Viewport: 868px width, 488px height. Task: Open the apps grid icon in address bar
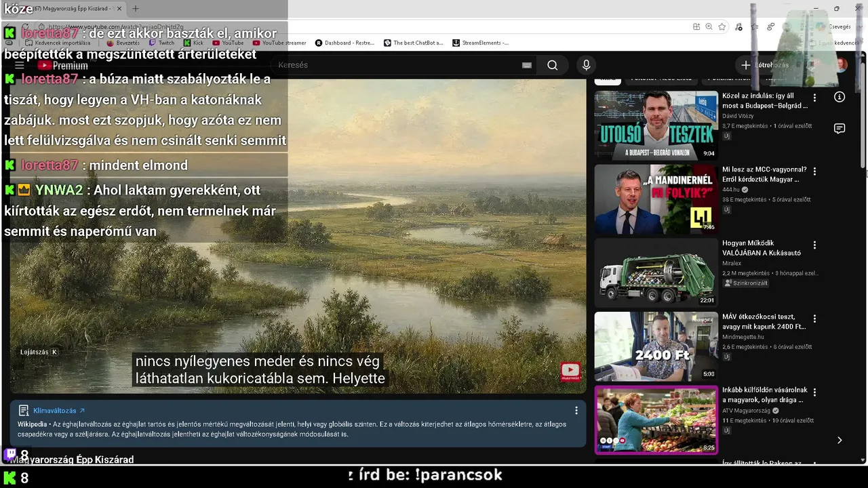click(696, 26)
